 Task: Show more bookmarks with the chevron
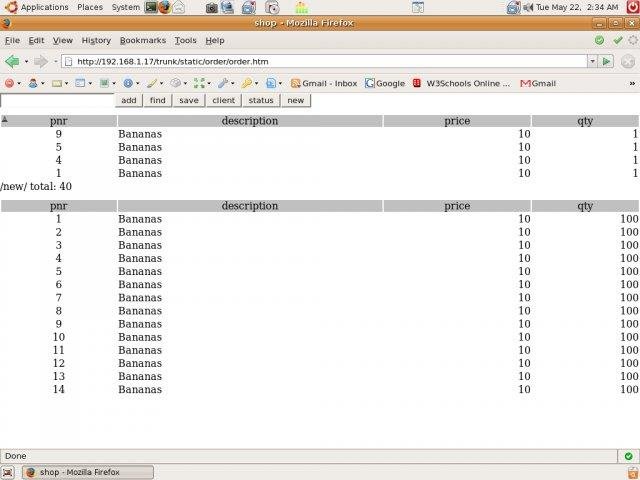pos(632,83)
